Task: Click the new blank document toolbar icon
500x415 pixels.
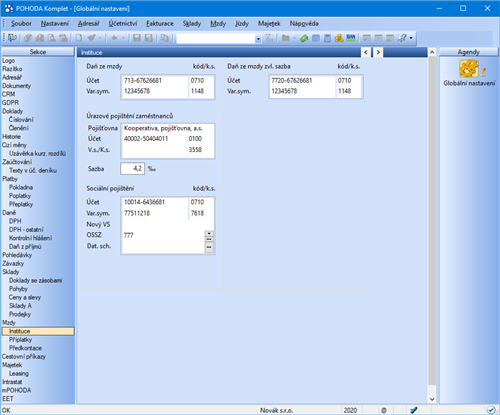Action: [79, 38]
